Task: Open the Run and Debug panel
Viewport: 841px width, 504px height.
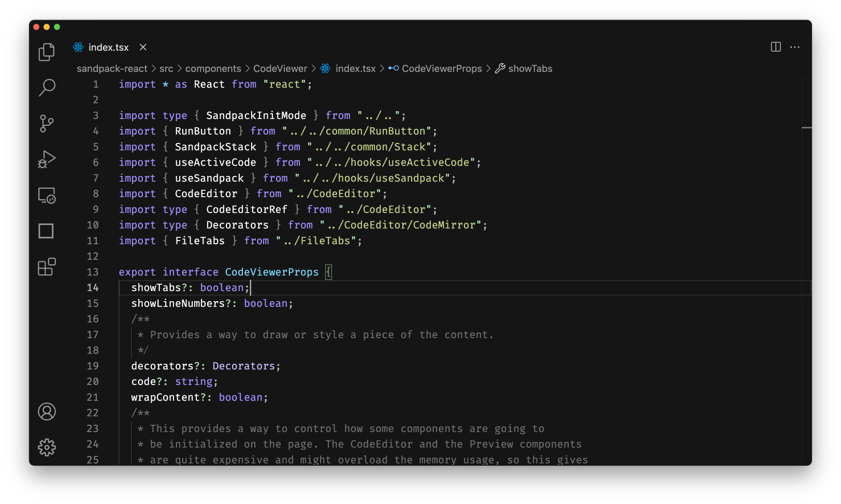Action: 47,159
